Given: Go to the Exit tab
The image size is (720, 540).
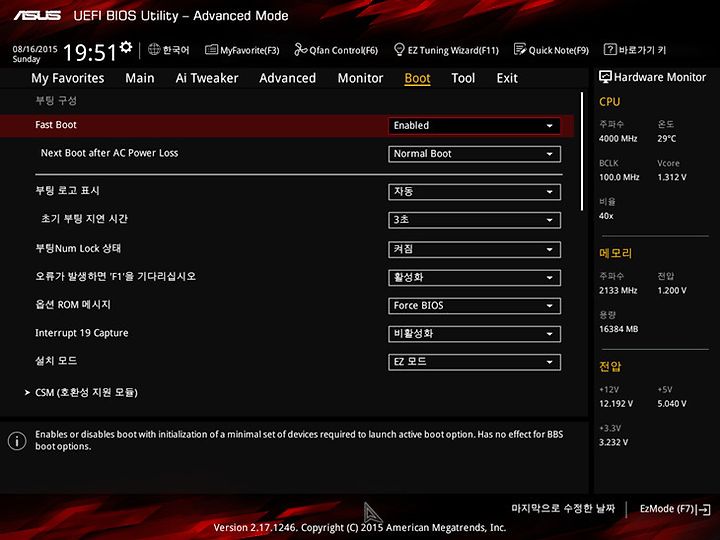Looking at the screenshot, I should point(507,78).
